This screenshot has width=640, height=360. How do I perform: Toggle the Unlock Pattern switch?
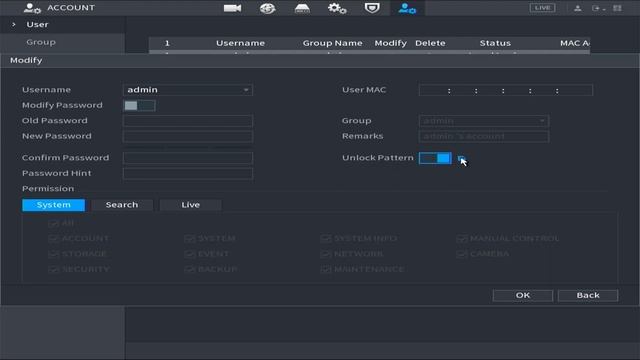[435, 158]
